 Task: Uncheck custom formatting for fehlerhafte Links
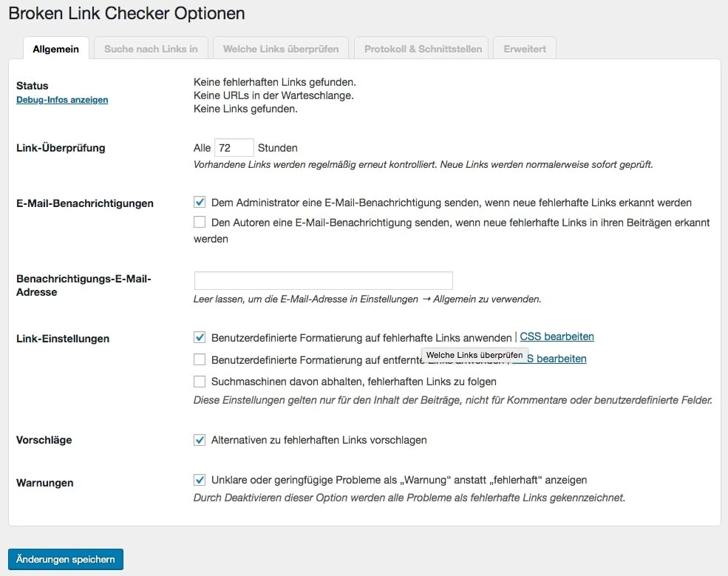tap(200, 337)
